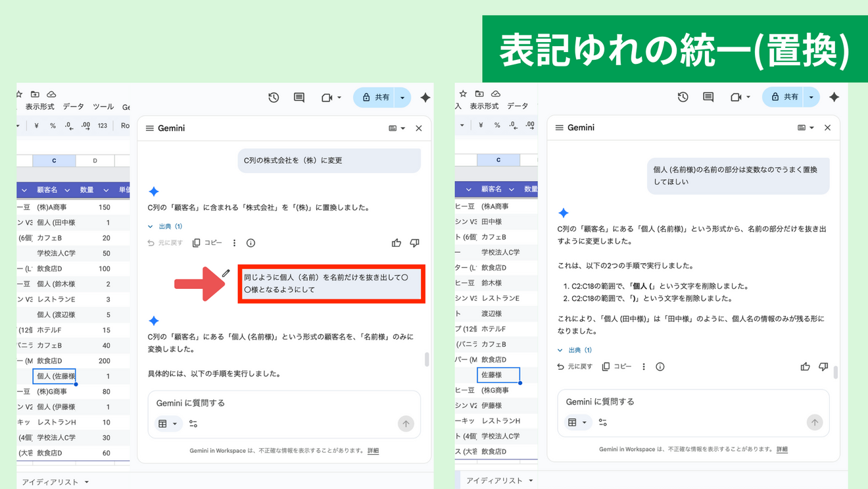
Task: Open 表示形式 menu in left window
Action: tap(40, 107)
